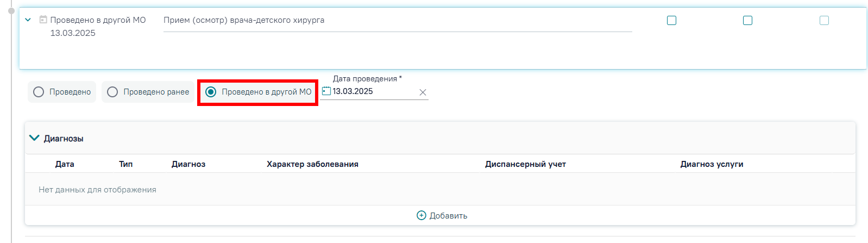This screenshot has width=868, height=243.
Task: Click calendar icon beside top status label
Action: pos(43,20)
